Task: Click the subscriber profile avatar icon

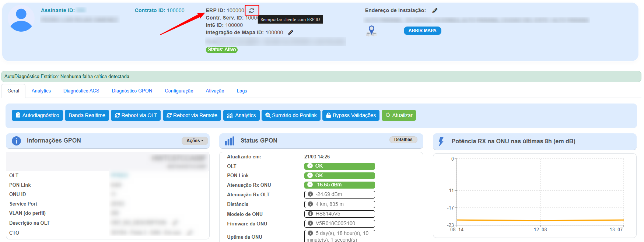Action: (x=21, y=20)
